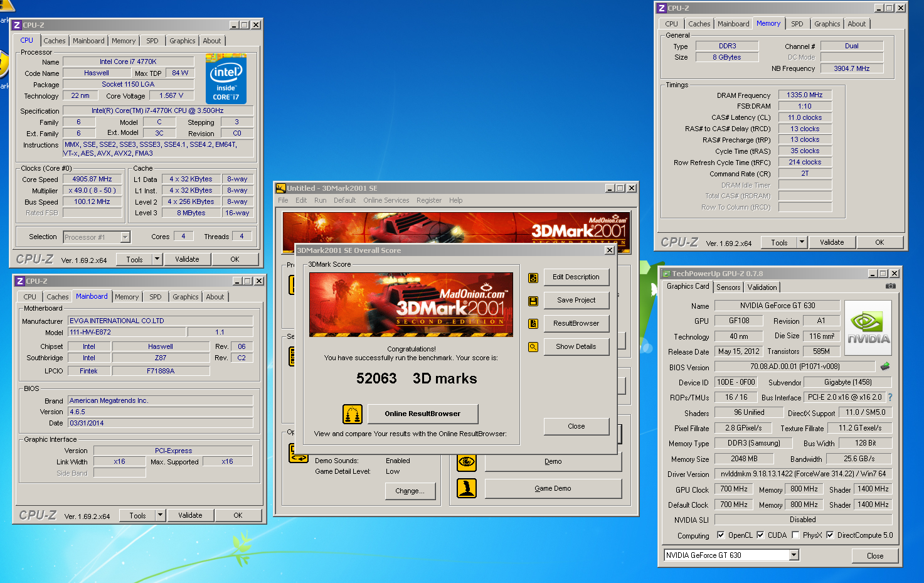The height and width of the screenshot is (583, 924).
Task: Click the 3DMark2001 SE score banner image
Action: 411,305
